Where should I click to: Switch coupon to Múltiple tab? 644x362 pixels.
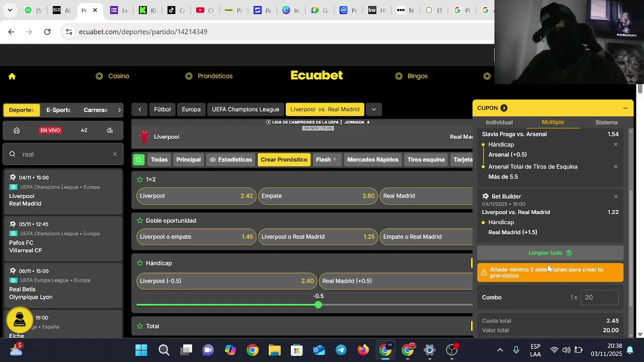[553, 122]
